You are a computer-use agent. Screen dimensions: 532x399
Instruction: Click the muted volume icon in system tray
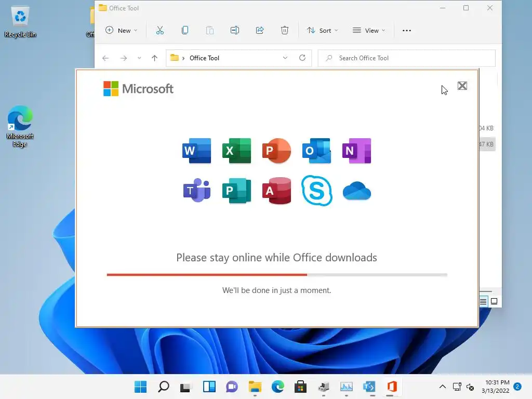point(470,387)
